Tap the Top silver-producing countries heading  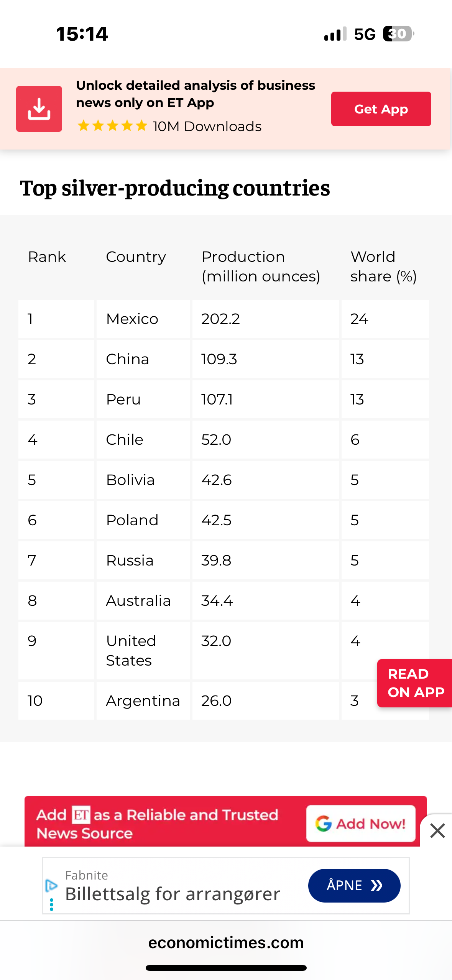coord(175,188)
